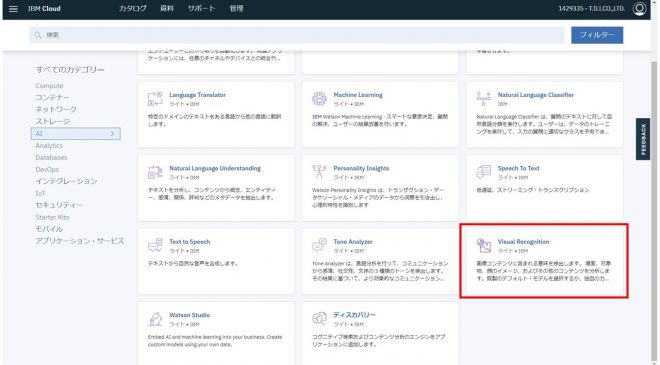The width and height of the screenshot is (660, 365).
Task: Click the Watson Studio icon
Action: point(155,319)
